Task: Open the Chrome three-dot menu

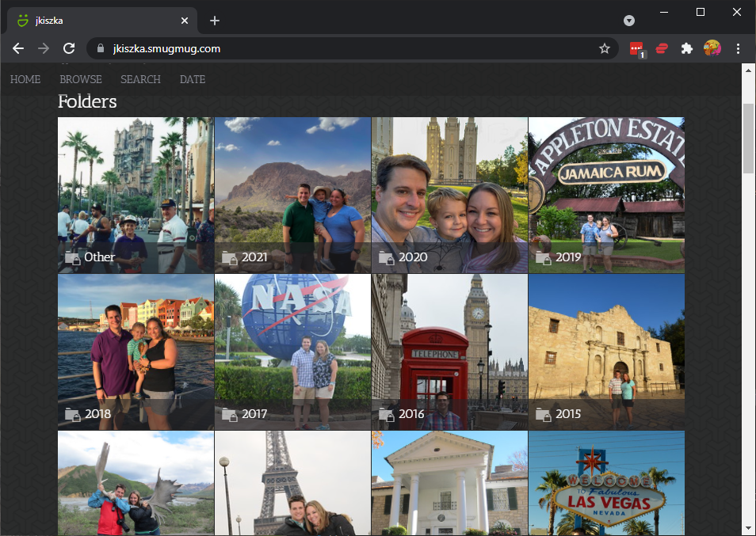Action: [738, 48]
